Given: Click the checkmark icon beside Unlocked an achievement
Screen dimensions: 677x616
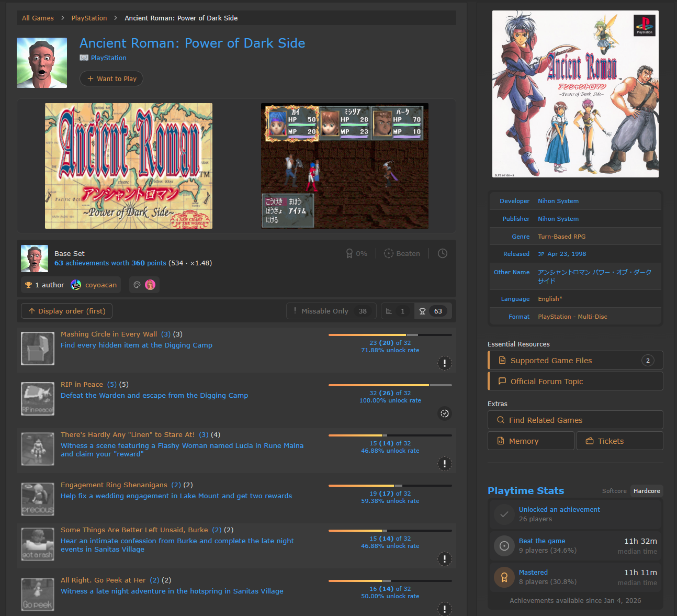Looking at the screenshot, I should pos(504,514).
